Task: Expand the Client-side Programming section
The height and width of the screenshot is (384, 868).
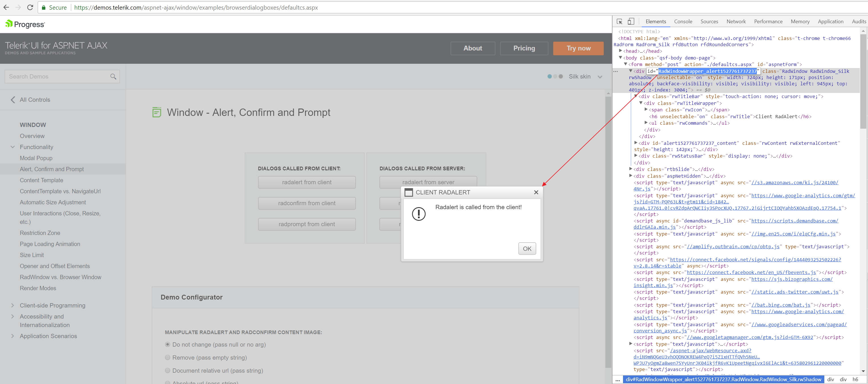Action: (13, 305)
